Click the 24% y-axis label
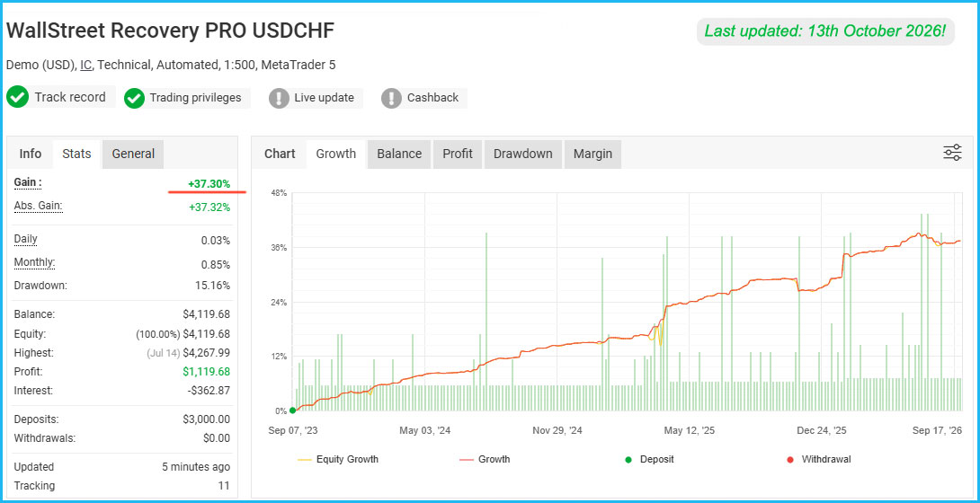 click(279, 303)
